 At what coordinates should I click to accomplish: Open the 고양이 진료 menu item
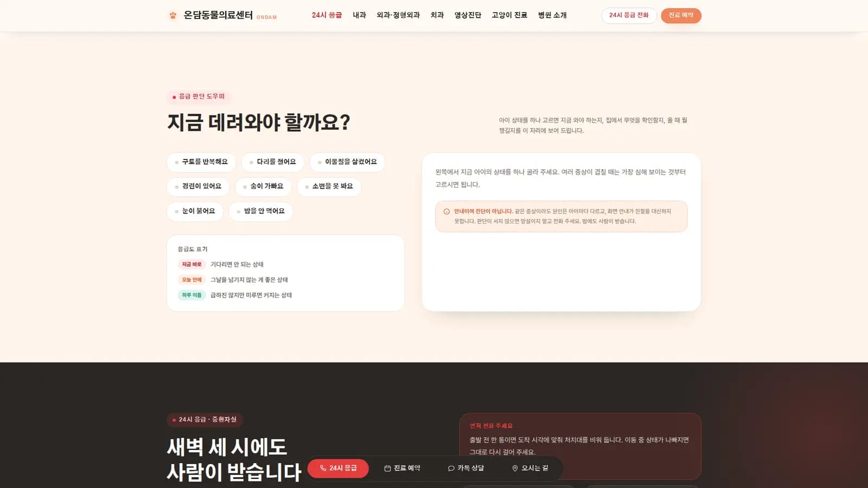[509, 15]
